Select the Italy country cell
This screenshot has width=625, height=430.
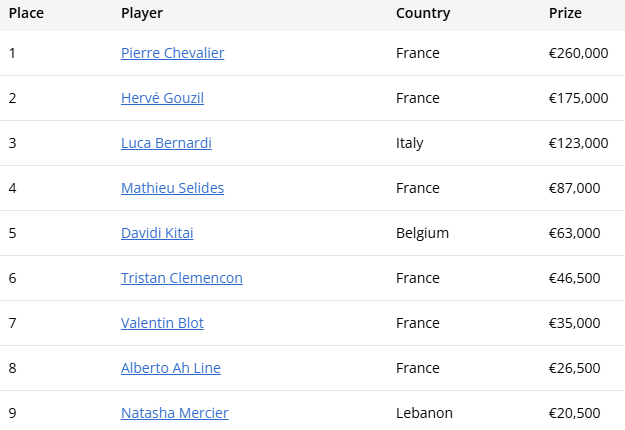409,143
